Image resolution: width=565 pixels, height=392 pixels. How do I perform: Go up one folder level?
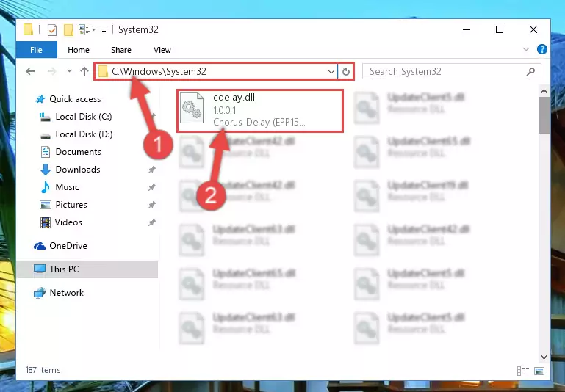[84, 71]
